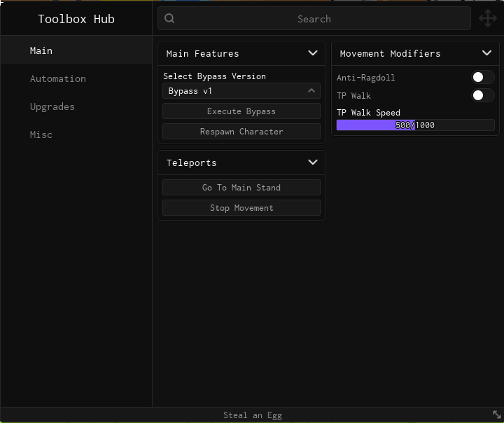This screenshot has width=504, height=423.
Task: Click the Steal an Egg footer text
Action: tap(253, 415)
